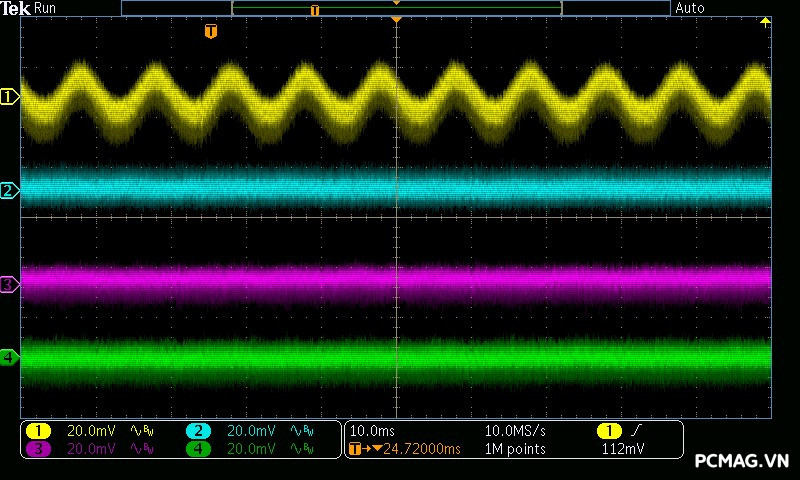Click channel 2 bandwidth limit coupling icon

pyautogui.click(x=301, y=431)
